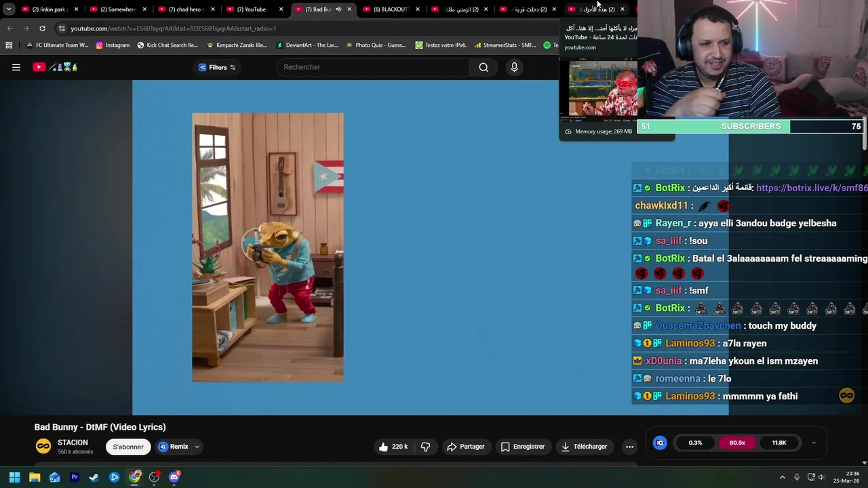Click the 80.5x vidIQ stat pill
The image size is (868, 488).
(737, 443)
